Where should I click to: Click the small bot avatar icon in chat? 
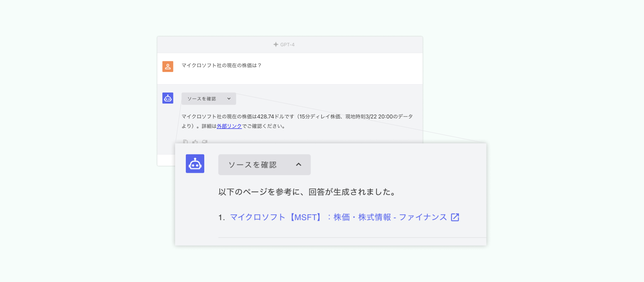168,98
